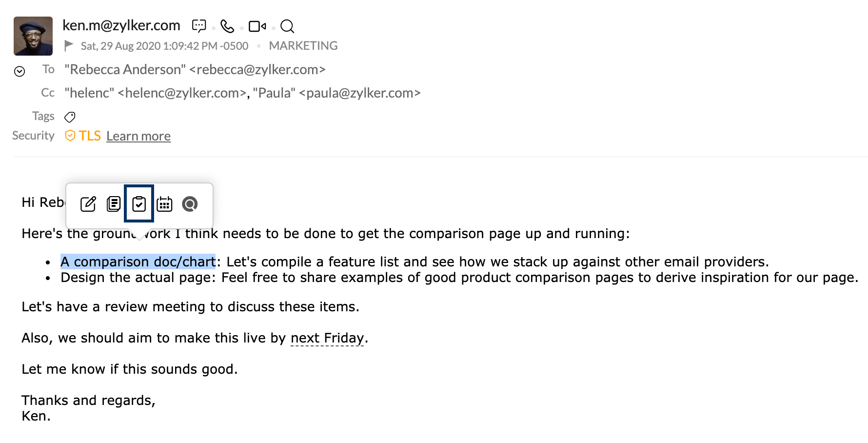Click the pencil compose icon in selection popup
Viewport: 868px width, 443px height.
88,204
